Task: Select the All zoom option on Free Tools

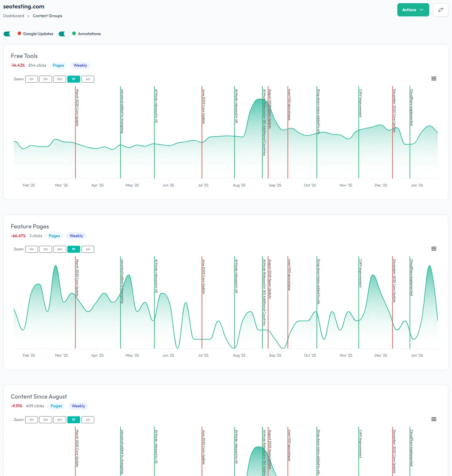Action: click(88, 79)
